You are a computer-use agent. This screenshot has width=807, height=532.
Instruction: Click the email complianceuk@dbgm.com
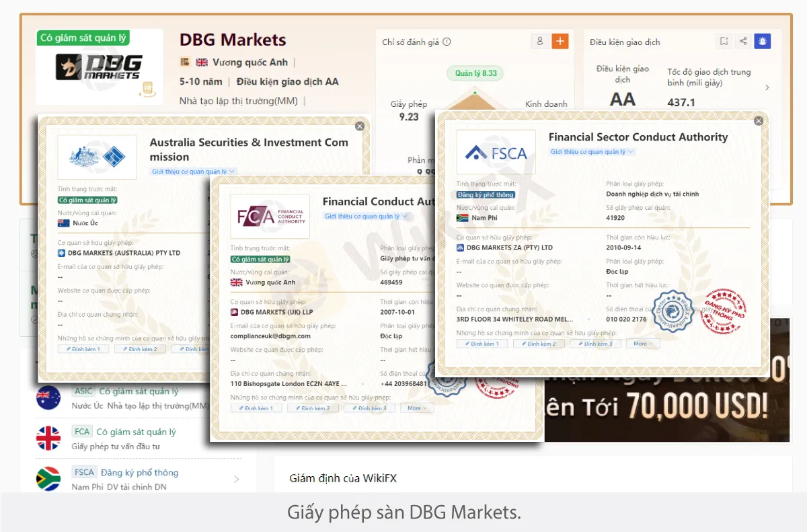coord(270,336)
